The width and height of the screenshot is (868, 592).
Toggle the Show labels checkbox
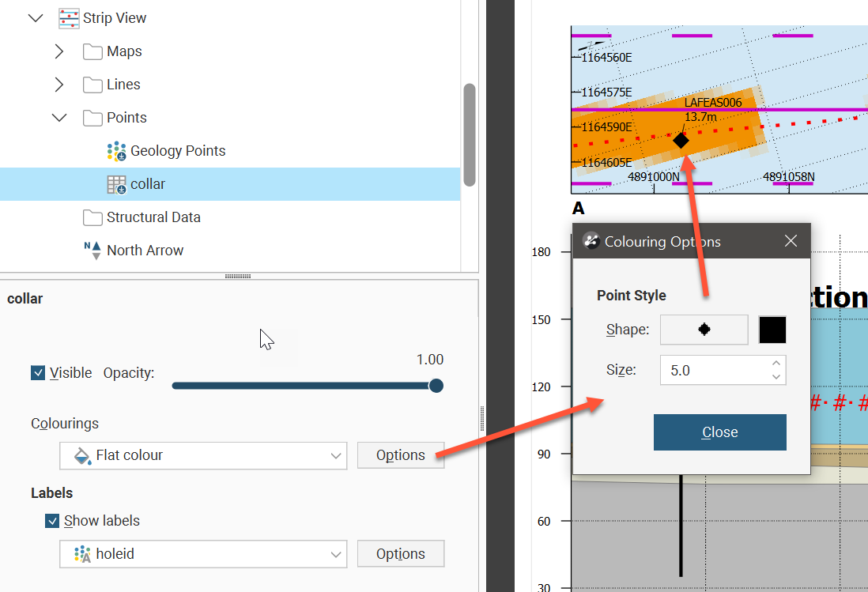tap(52, 521)
